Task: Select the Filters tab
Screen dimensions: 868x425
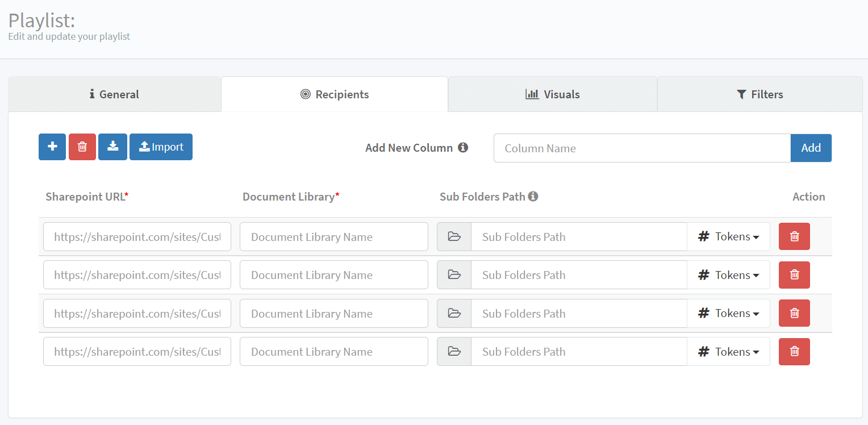Action: [x=759, y=94]
